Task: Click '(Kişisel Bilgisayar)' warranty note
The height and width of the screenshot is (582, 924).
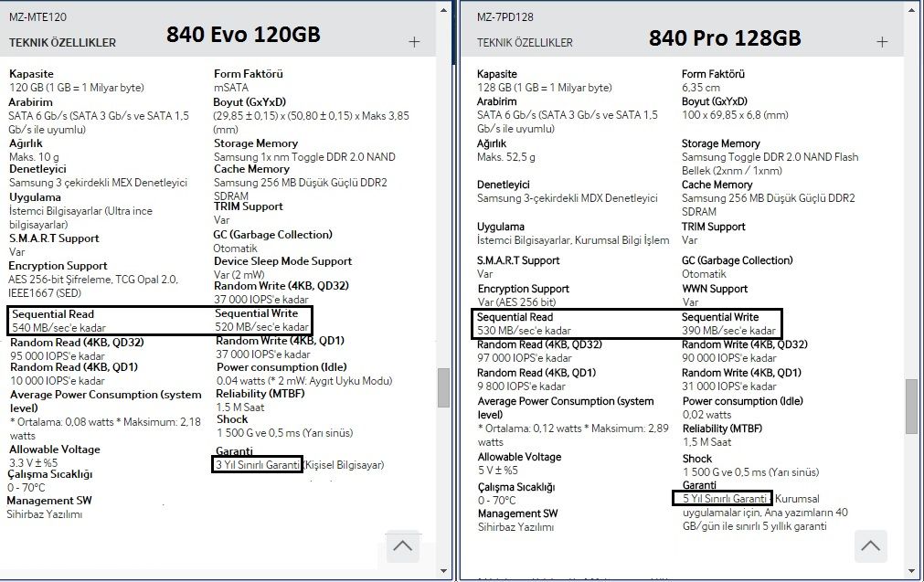Action: pyautogui.click(x=344, y=465)
